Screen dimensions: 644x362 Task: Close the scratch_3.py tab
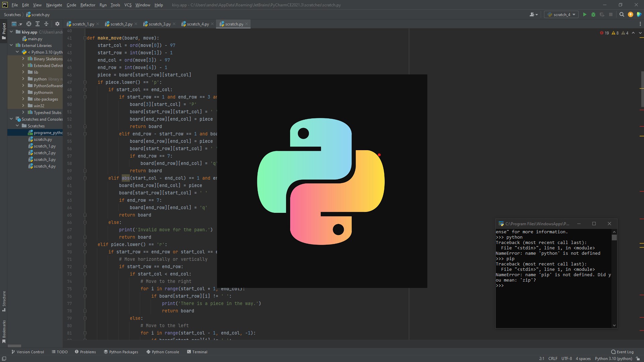click(x=174, y=24)
